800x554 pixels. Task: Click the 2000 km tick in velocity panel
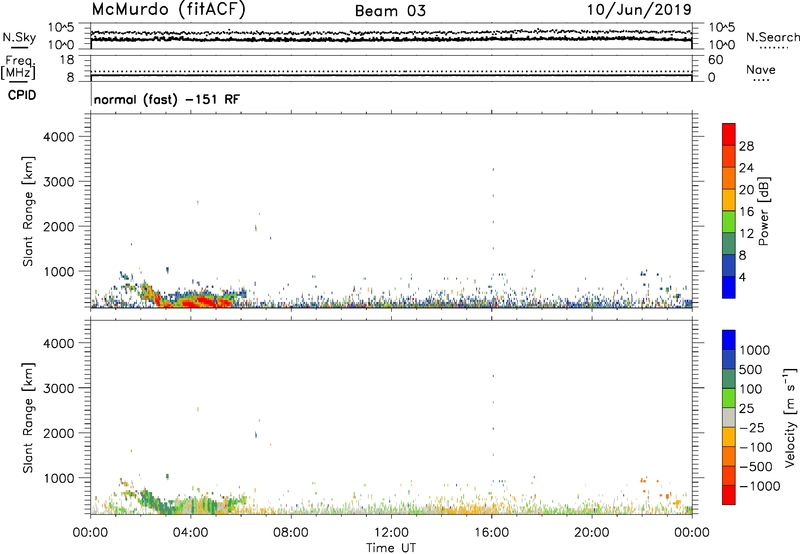point(59,433)
